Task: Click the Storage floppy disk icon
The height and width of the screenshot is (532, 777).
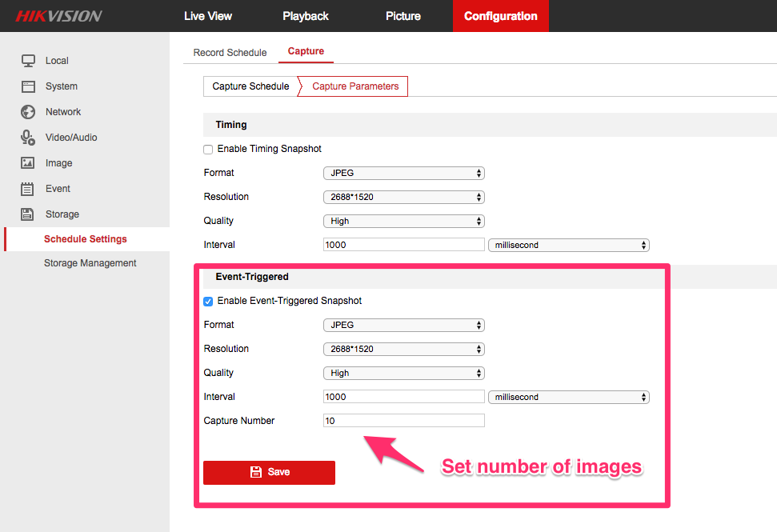Action: [28, 214]
